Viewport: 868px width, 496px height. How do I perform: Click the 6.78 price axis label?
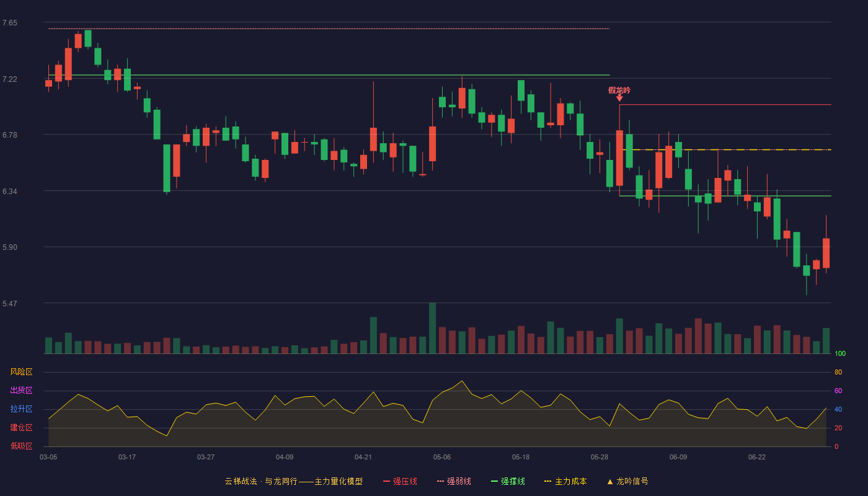[10, 135]
